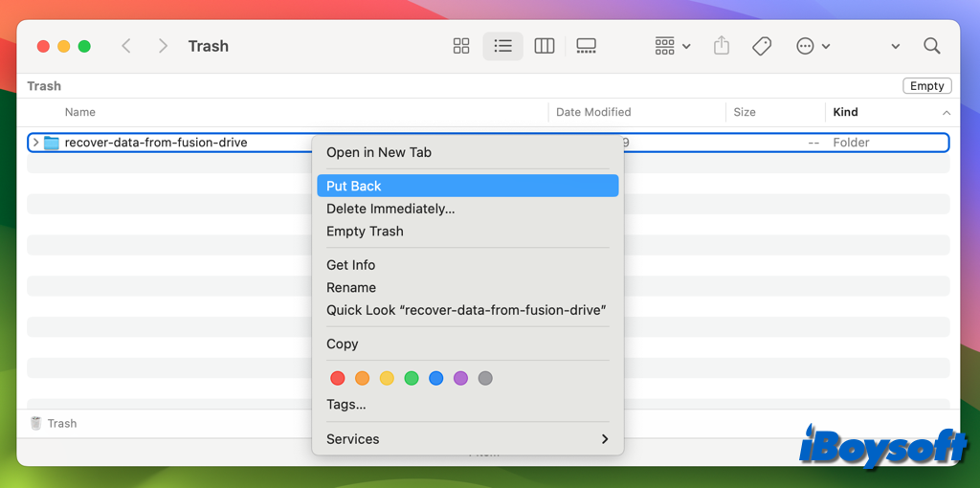Click the Share toolbar icon
The image size is (980, 488).
tap(722, 46)
